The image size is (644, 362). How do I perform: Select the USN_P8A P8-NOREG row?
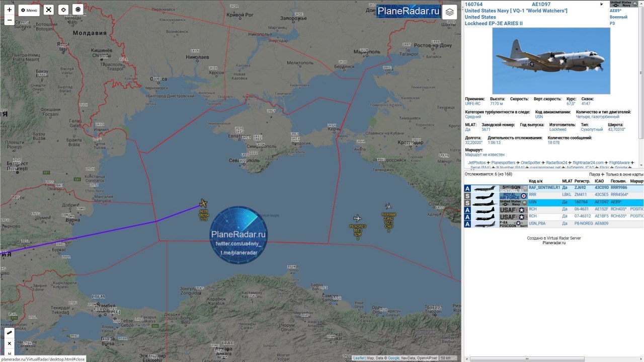(x=553, y=224)
